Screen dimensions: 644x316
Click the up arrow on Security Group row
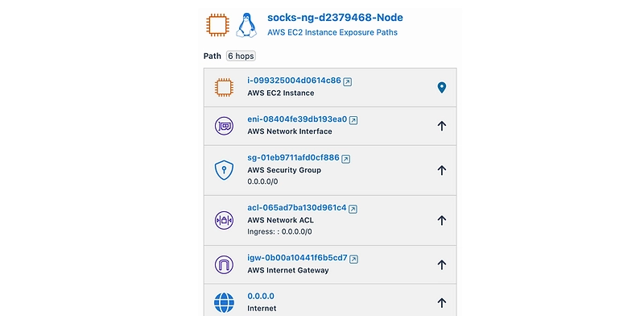(x=441, y=170)
